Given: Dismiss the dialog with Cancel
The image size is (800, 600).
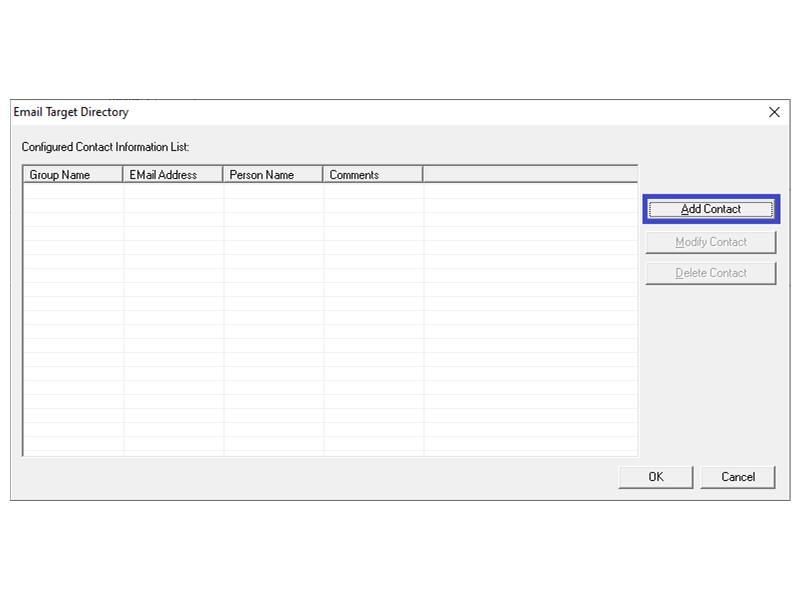Looking at the screenshot, I should point(738,477).
